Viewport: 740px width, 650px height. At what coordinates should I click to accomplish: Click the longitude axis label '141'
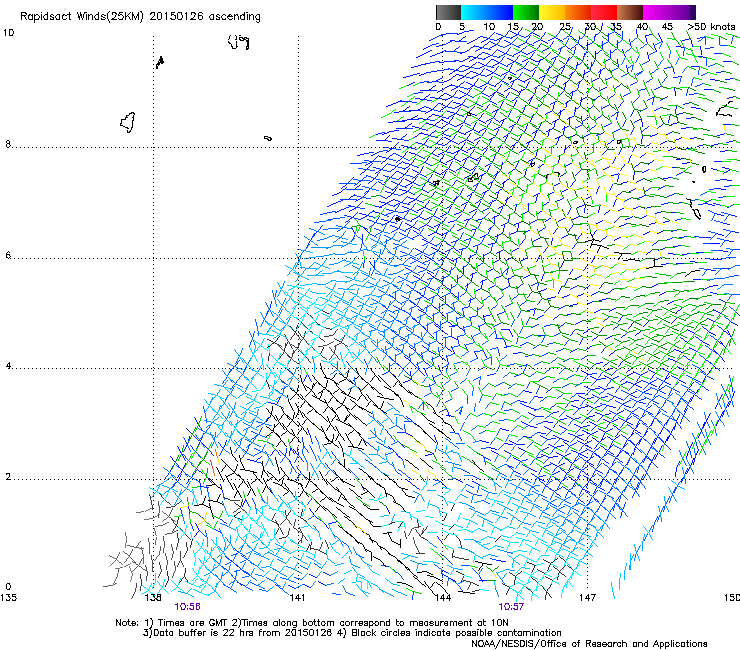tap(297, 598)
